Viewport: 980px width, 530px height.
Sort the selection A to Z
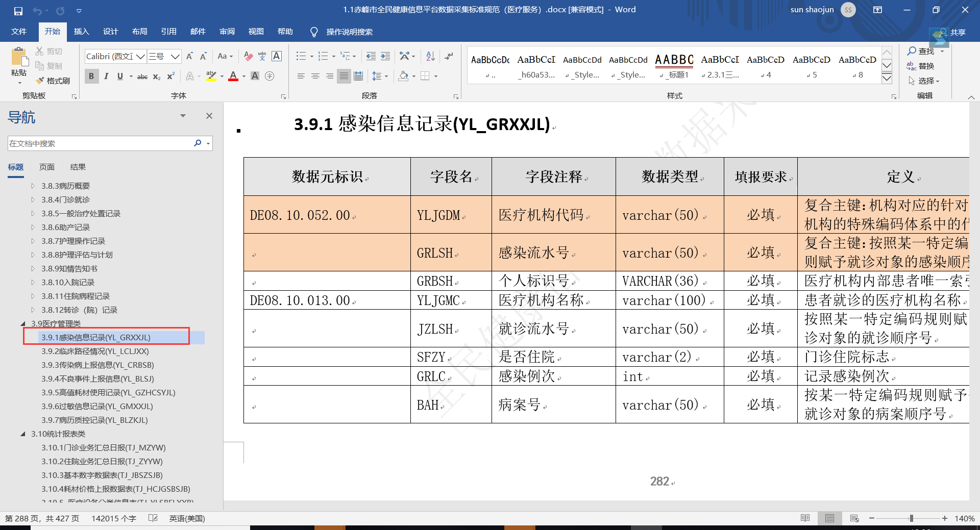point(430,56)
